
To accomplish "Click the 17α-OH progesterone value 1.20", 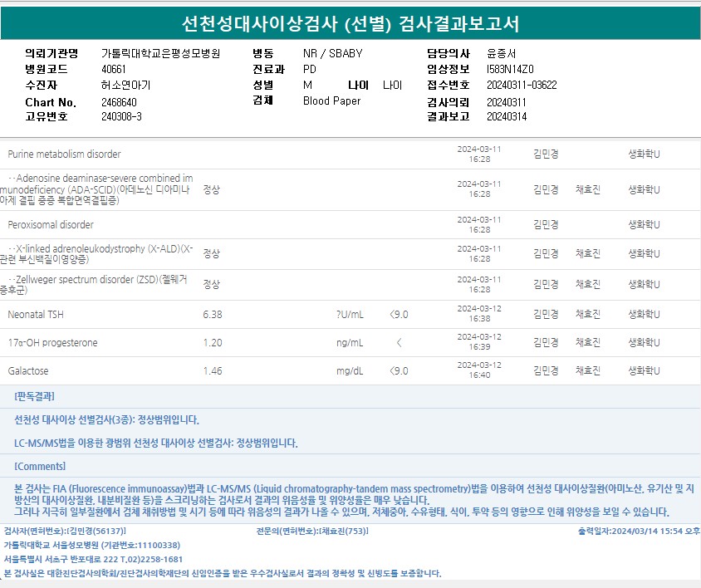I will tap(213, 342).
